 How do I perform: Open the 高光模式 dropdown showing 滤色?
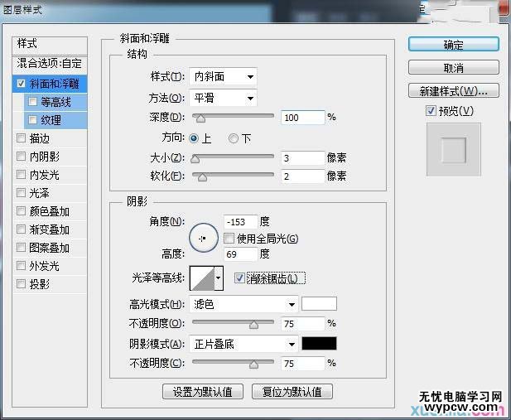[243, 305]
